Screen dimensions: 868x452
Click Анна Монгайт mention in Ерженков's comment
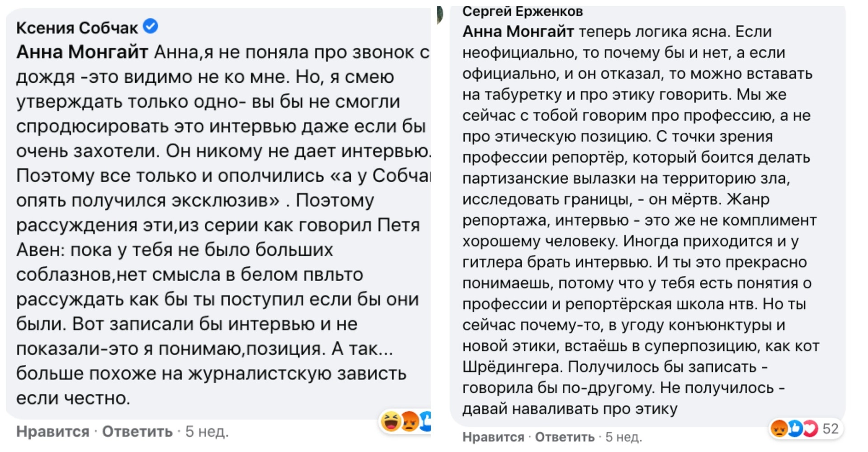coord(518,32)
